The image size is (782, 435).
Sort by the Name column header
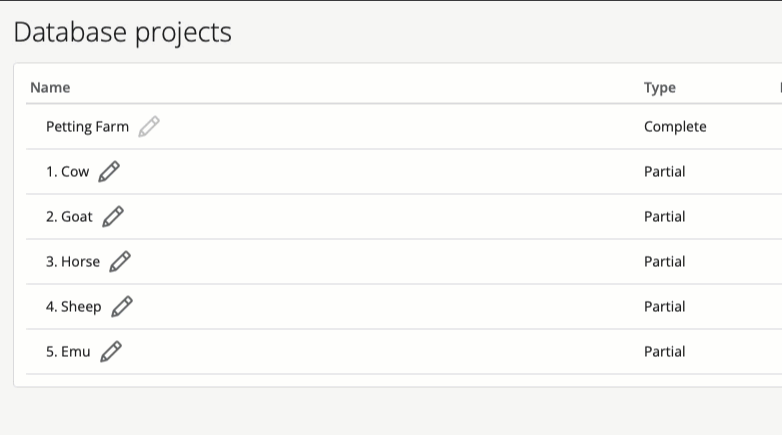click(x=50, y=87)
